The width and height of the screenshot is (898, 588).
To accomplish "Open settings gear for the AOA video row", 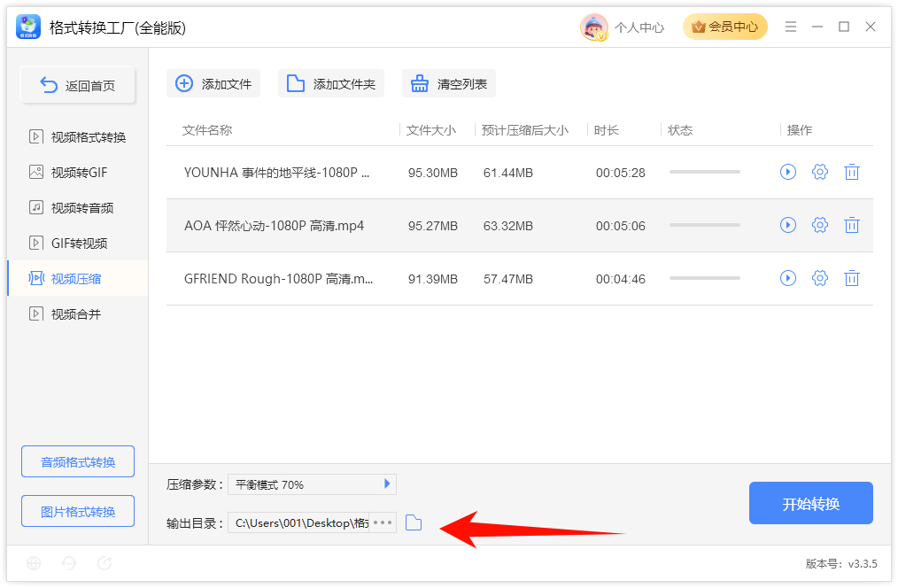I will (x=820, y=225).
